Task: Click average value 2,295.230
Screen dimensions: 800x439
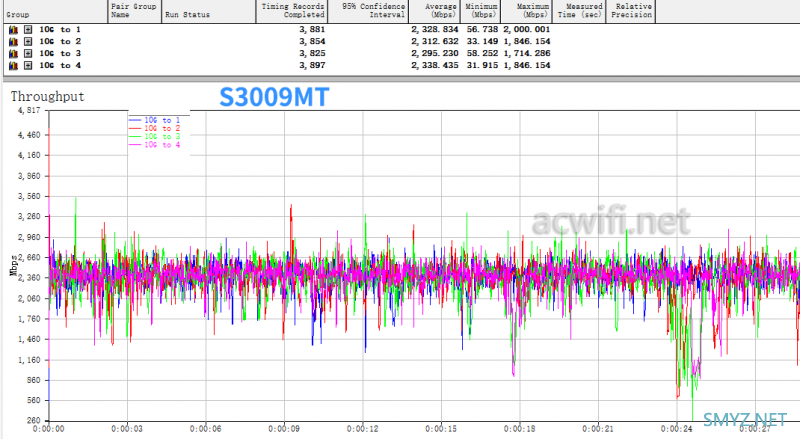Action: (x=435, y=54)
